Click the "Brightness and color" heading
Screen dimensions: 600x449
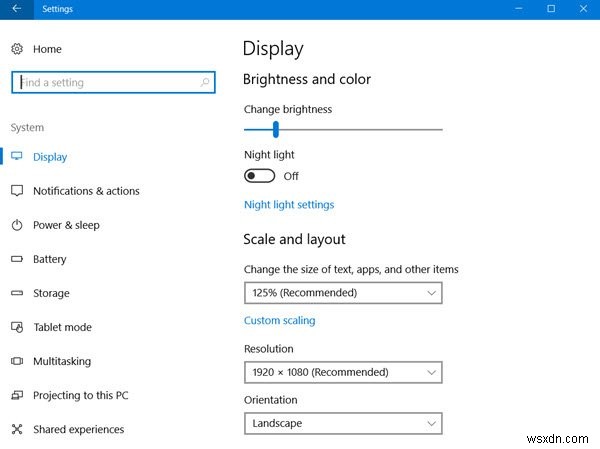pos(307,79)
